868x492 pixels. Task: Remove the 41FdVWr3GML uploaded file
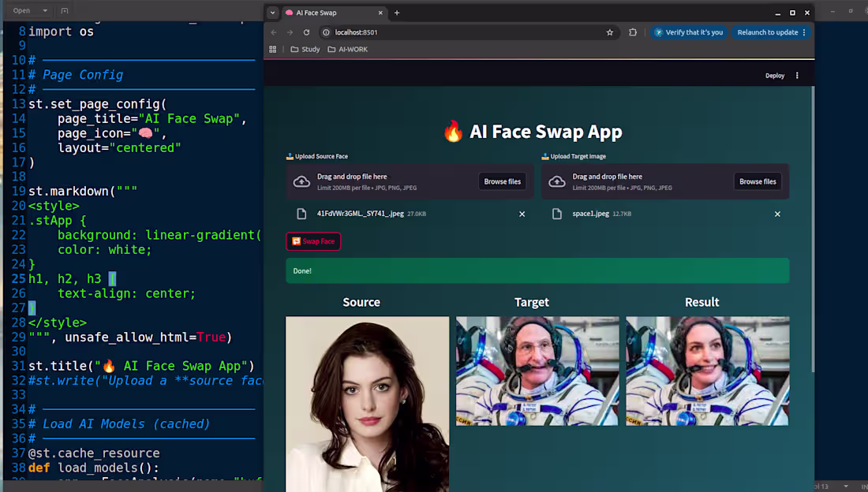pos(522,214)
